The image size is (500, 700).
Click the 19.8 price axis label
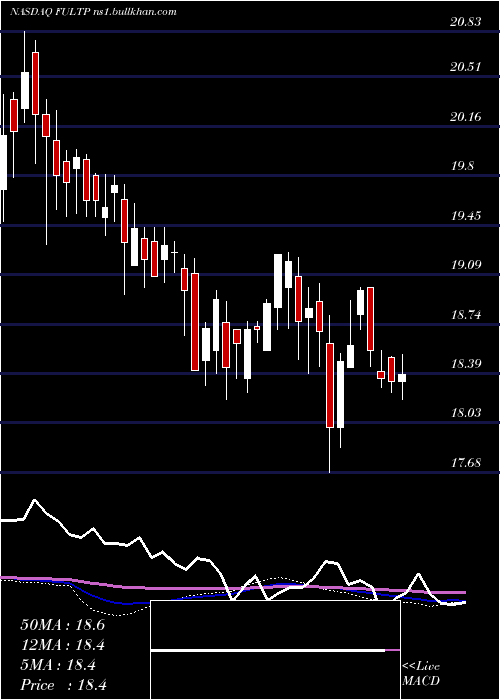pos(462,166)
